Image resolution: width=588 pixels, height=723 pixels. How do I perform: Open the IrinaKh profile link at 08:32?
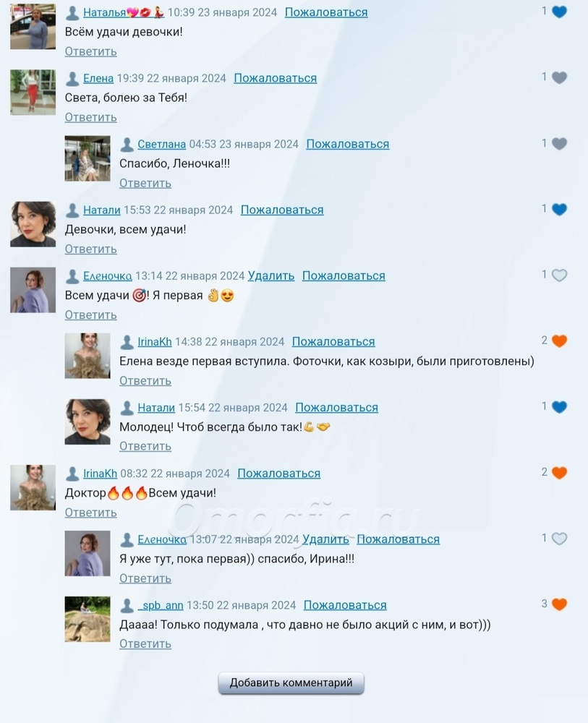point(100,474)
